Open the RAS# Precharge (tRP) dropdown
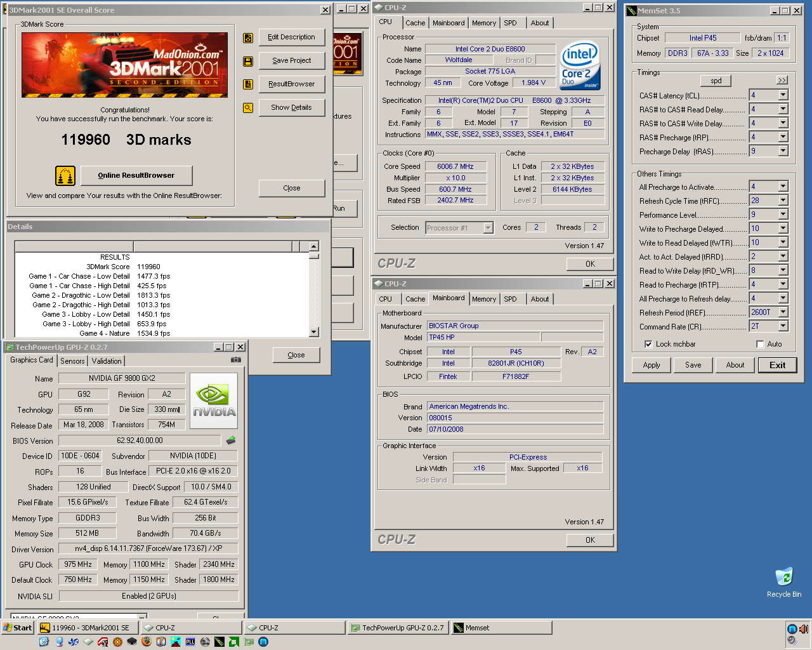Image resolution: width=812 pixels, height=650 pixels. pos(783,137)
